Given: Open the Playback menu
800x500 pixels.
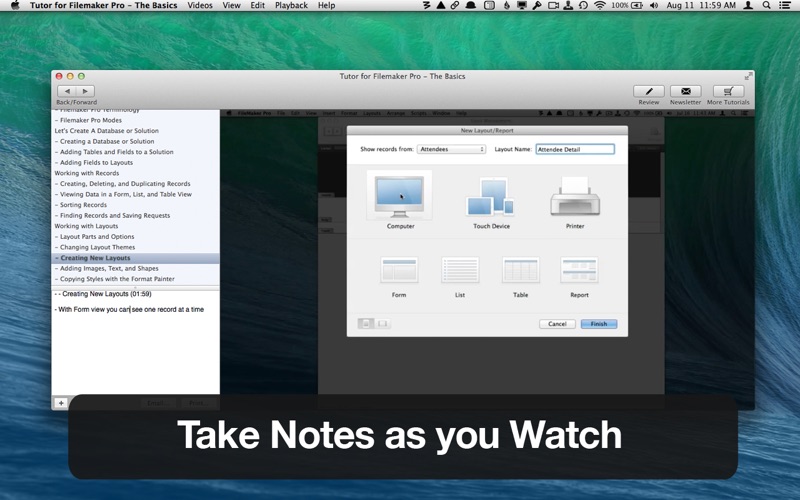Looking at the screenshot, I should coord(291,5).
